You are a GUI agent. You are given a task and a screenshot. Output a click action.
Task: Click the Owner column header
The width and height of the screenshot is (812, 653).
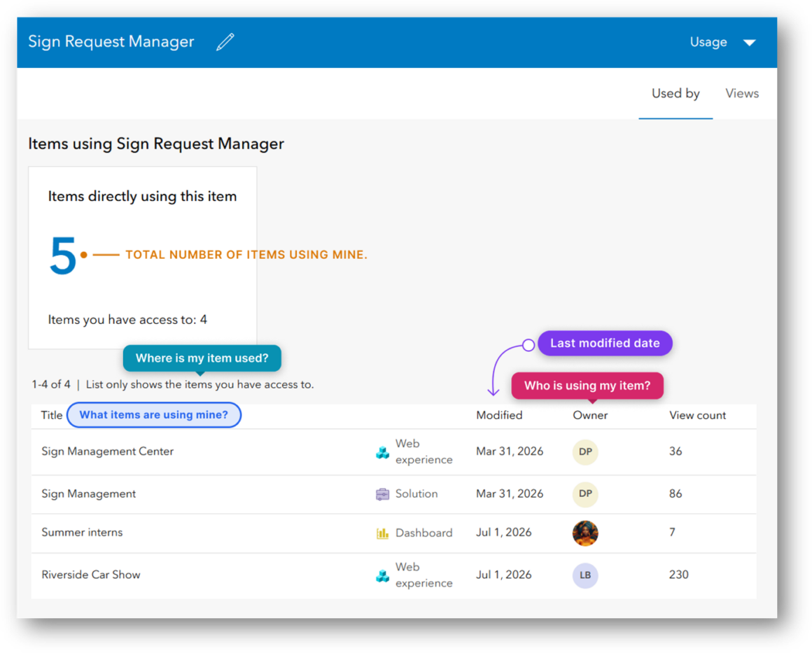[590, 415]
